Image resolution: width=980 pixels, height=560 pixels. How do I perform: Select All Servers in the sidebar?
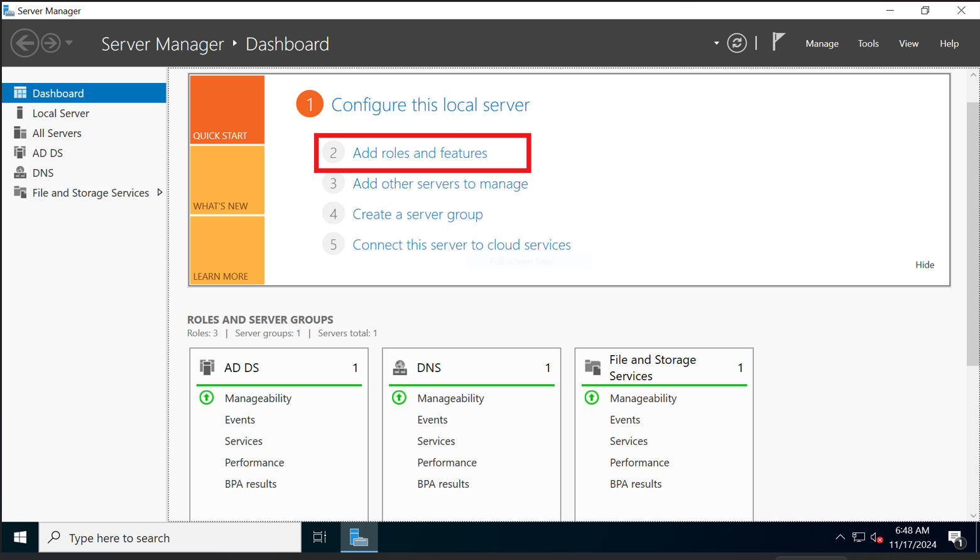pos(84,133)
